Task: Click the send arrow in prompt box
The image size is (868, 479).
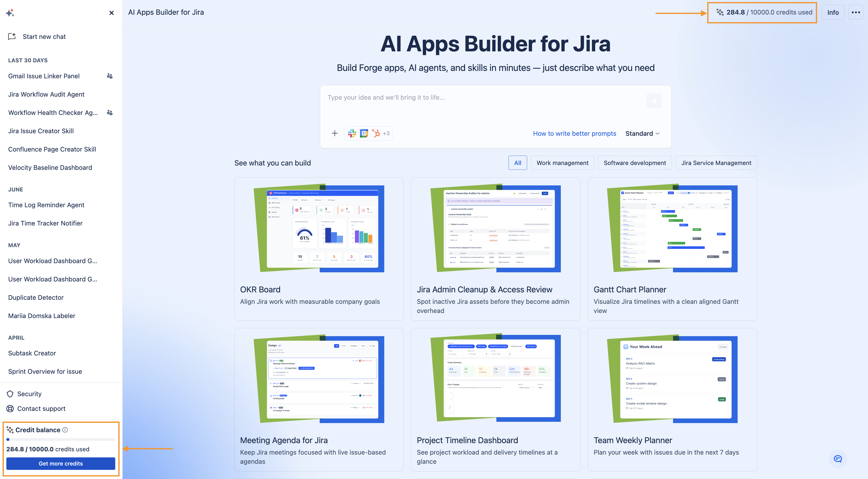Action: (654, 101)
